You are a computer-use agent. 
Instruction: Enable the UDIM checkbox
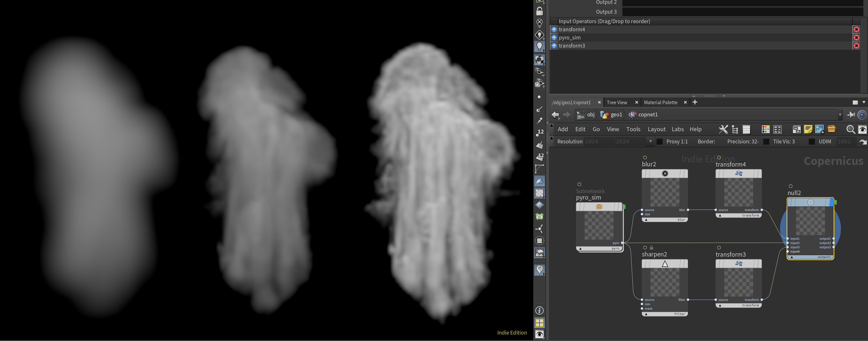coord(812,142)
